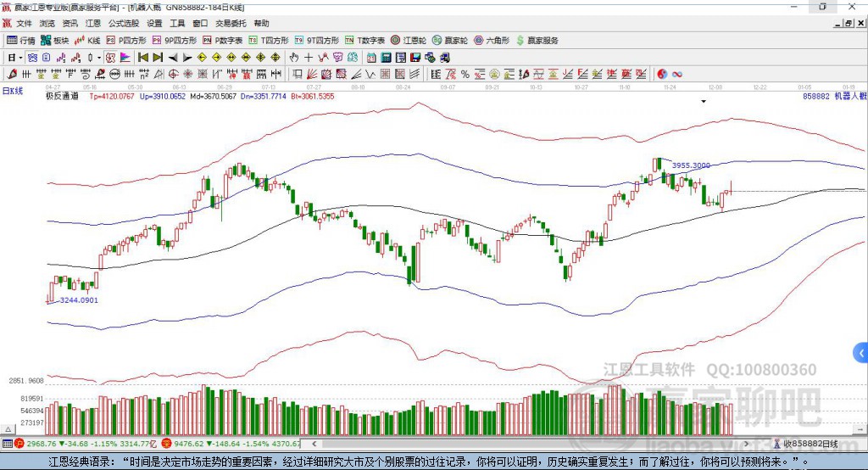The image size is (868, 470).
Task: Click the blue side panel expand arrow
Action: tap(861, 353)
